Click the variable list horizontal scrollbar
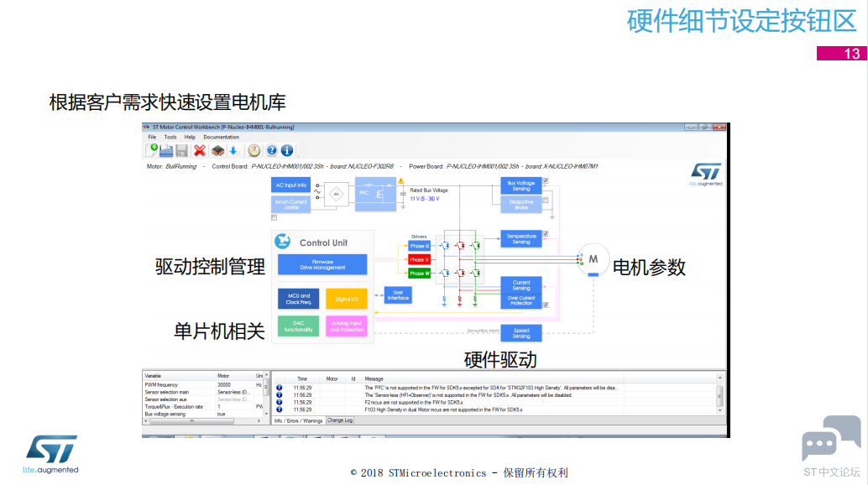The image size is (868, 485). pyautogui.click(x=191, y=421)
